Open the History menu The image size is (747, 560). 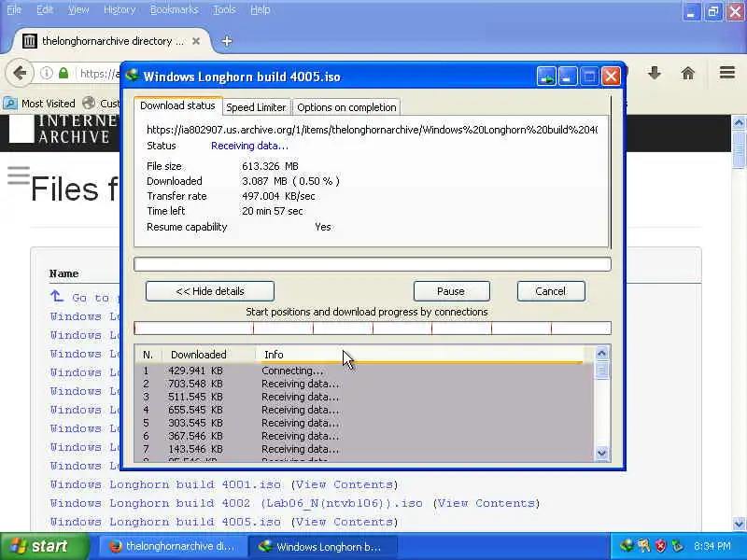point(120,9)
